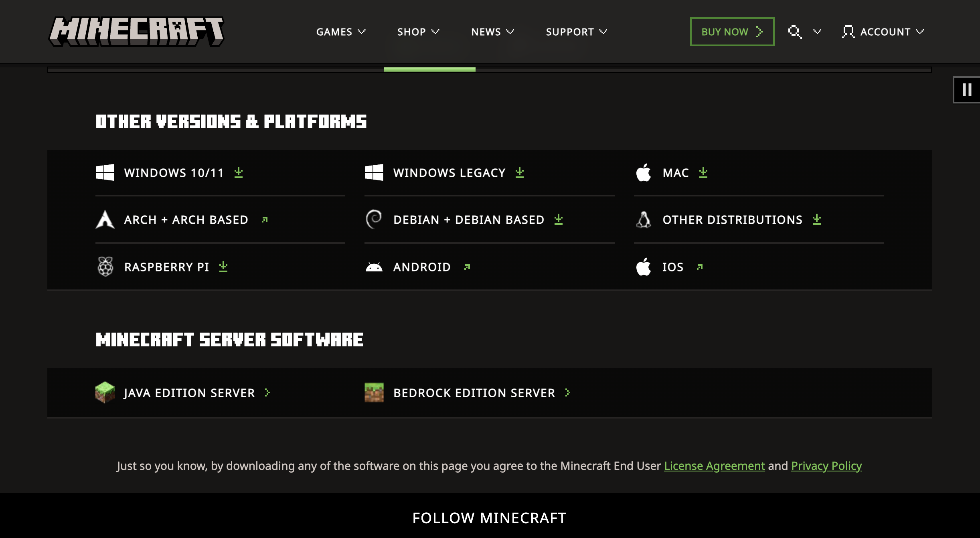Screen dimensions: 980x538
Task: Click the search magnifier icon
Action: [x=794, y=32]
